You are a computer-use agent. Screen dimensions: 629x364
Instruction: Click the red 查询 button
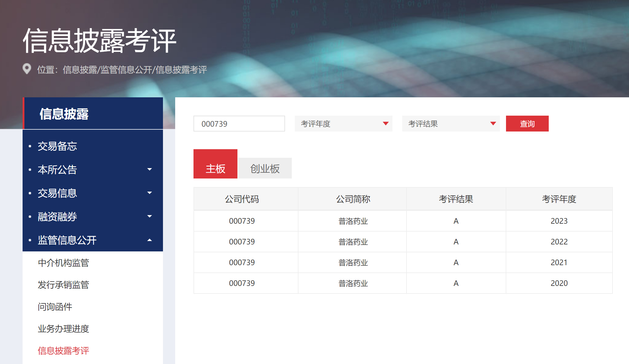coord(527,124)
